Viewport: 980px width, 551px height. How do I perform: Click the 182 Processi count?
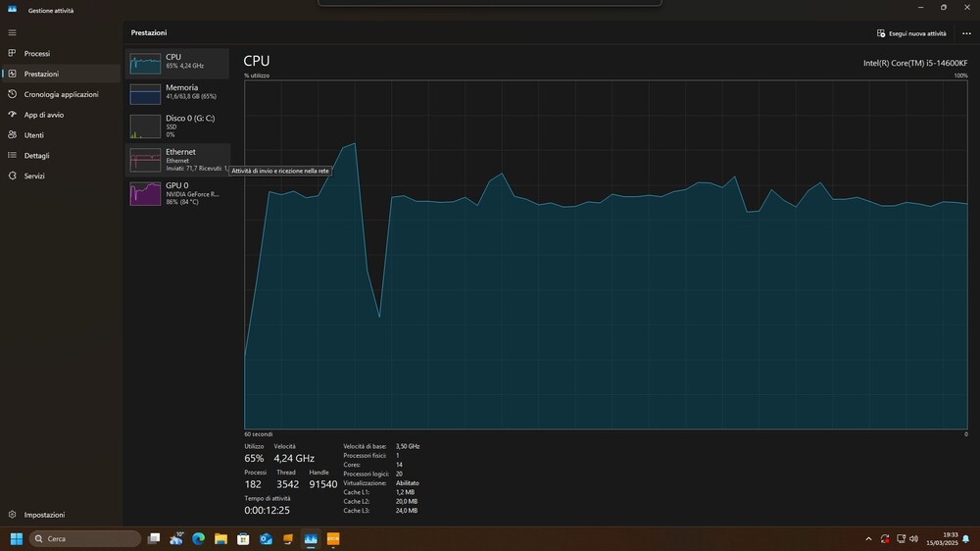point(253,484)
